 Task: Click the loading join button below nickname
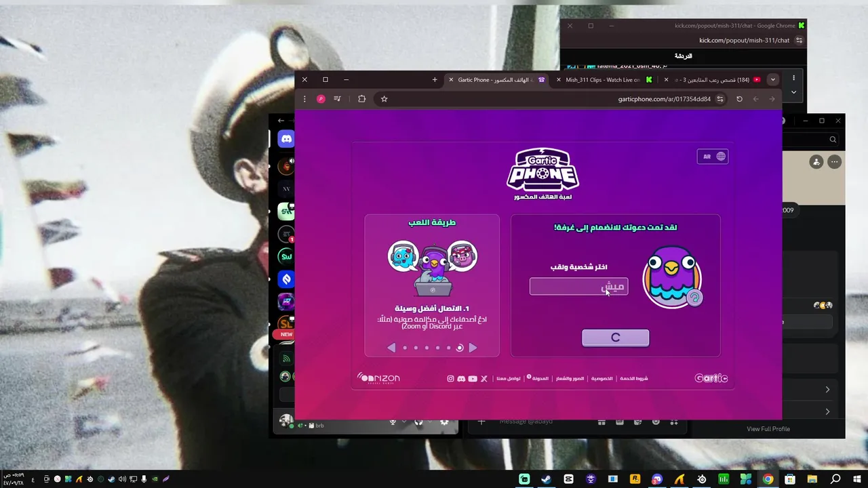[x=615, y=338]
